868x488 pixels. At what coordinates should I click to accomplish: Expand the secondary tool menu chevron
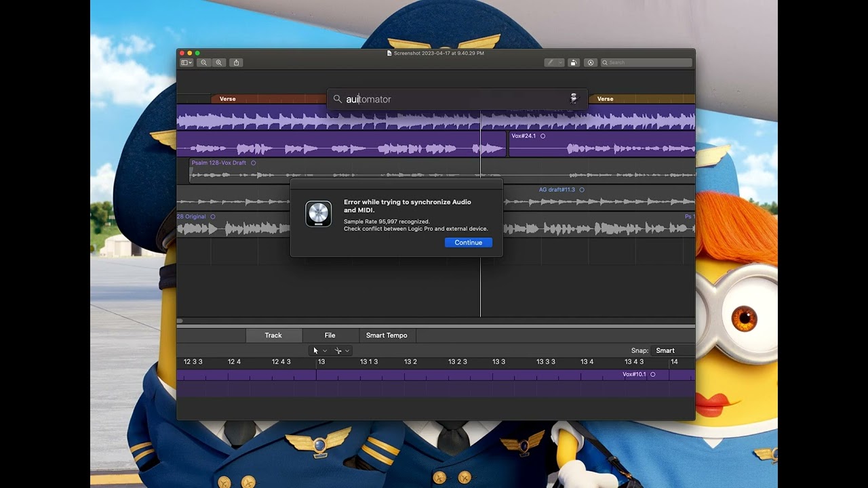[x=347, y=351]
